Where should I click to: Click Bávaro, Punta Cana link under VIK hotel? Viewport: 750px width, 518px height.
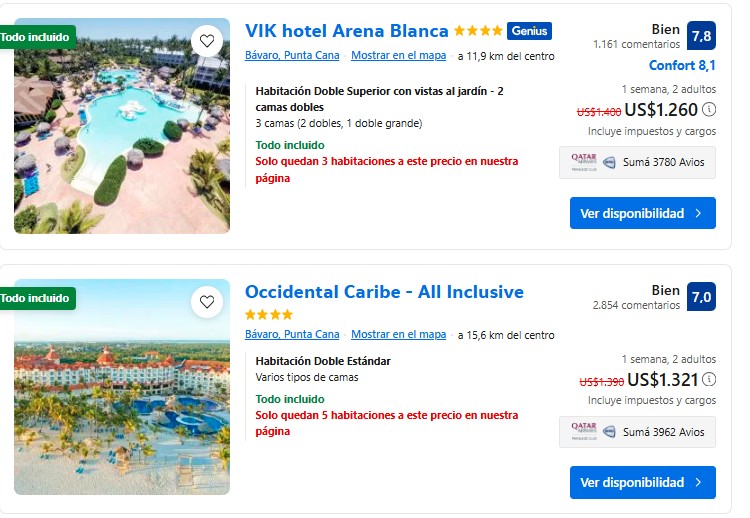click(292, 56)
